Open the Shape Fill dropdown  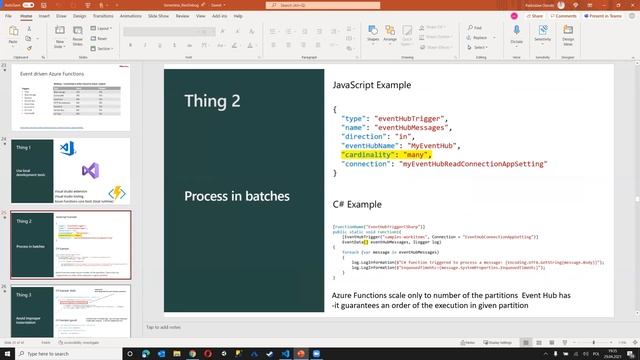point(433,27)
